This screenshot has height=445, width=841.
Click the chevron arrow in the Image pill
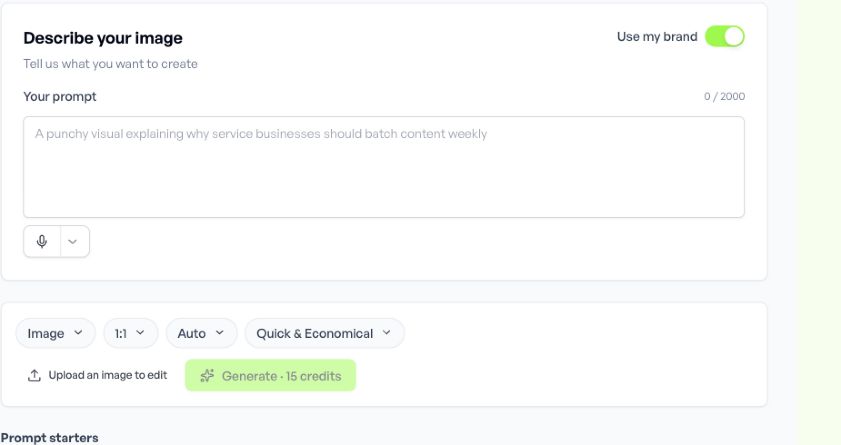tap(78, 333)
